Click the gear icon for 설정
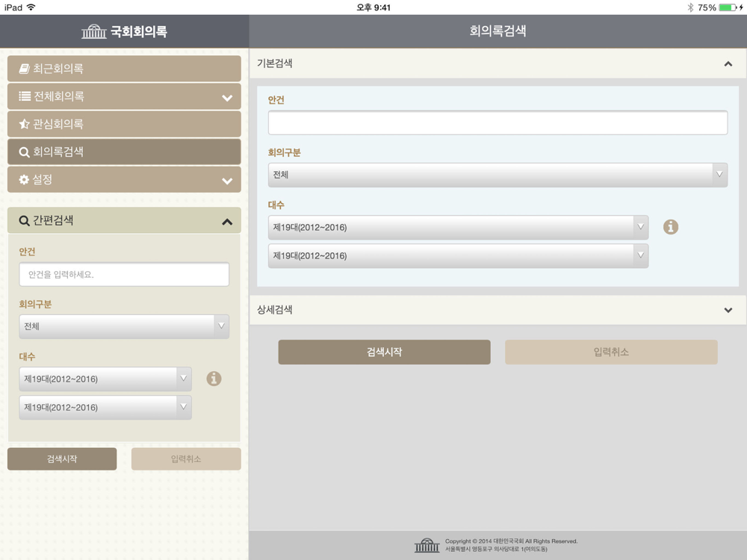Image resolution: width=747 pixels, height=560 pixels. coord(24,180)
